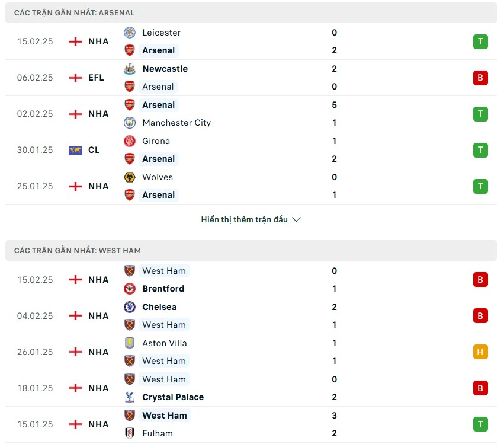The image size is (504, 444).
Task: Open the Arsenal vs Manchester City match
Action: click(x=237, y=114)
